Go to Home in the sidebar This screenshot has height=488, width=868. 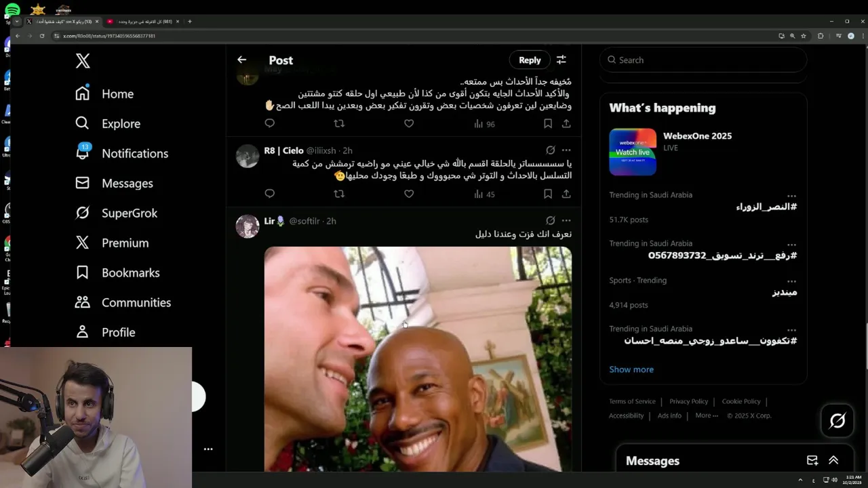click(x=104, y=94)
